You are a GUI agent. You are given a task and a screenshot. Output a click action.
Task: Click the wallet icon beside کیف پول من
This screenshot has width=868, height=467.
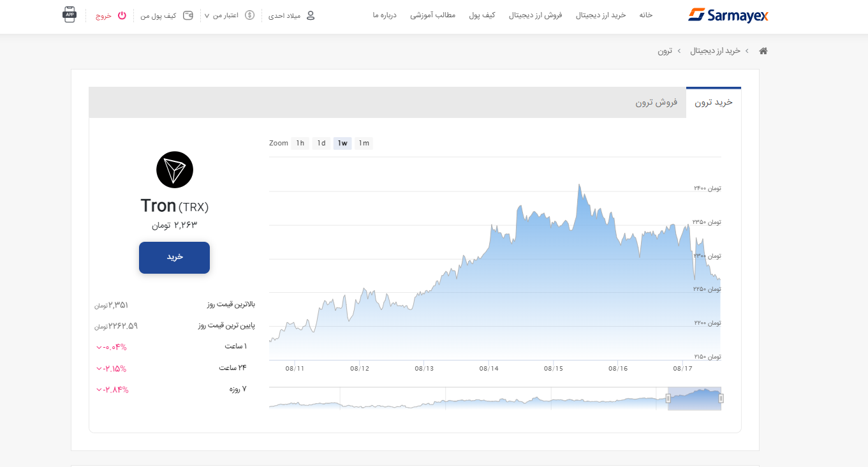[x=188, y=15]
